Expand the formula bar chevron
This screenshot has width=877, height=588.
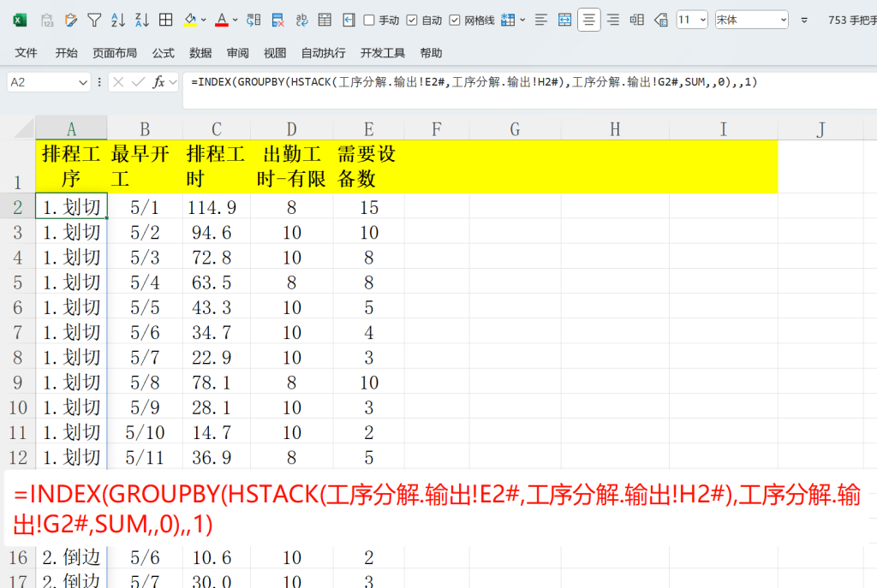point(173,83)
